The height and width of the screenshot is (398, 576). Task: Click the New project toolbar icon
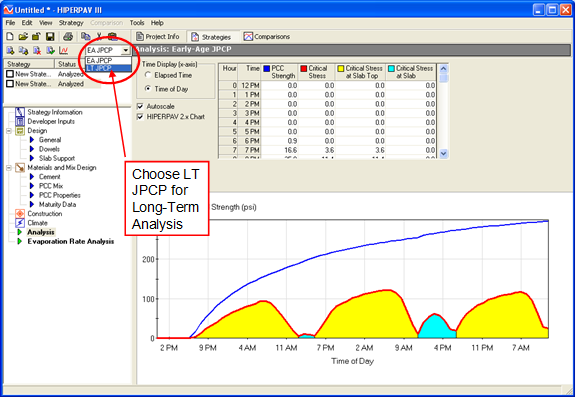pos(10,36)
